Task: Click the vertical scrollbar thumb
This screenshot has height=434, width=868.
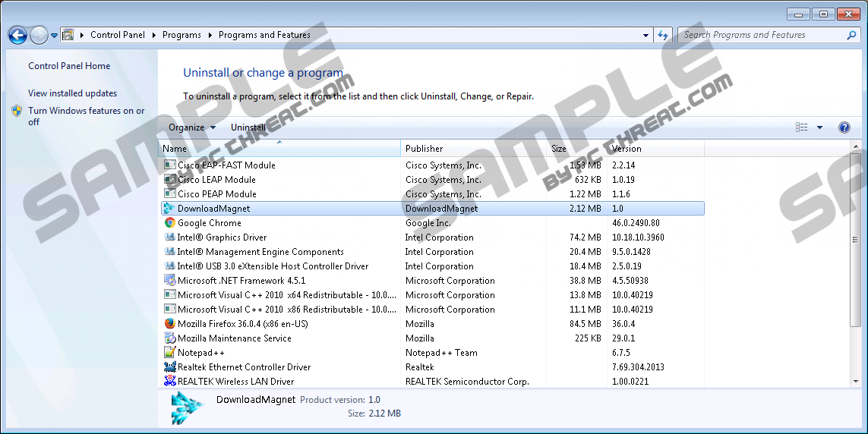Action: tap(856, 240)
